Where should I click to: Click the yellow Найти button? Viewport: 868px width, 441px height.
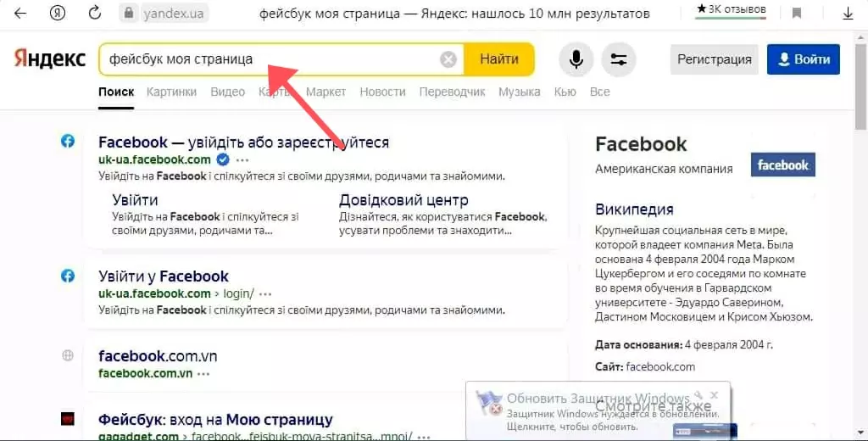(x=498, y=59)
